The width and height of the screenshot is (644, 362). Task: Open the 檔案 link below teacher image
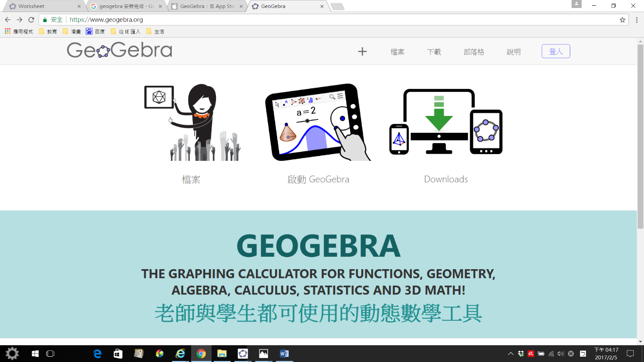(x=191, y=179)
